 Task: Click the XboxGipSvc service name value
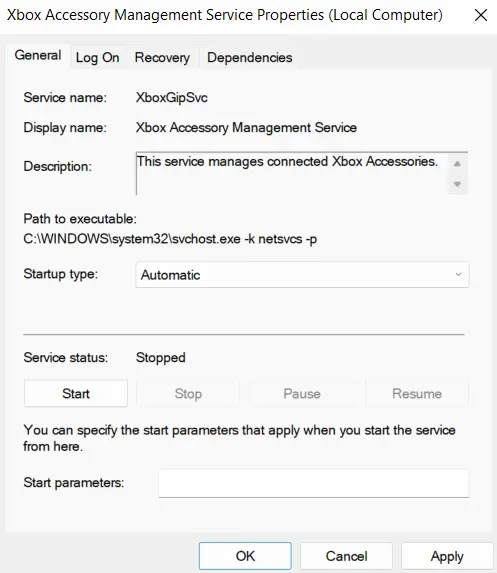[x=172, y=98]
